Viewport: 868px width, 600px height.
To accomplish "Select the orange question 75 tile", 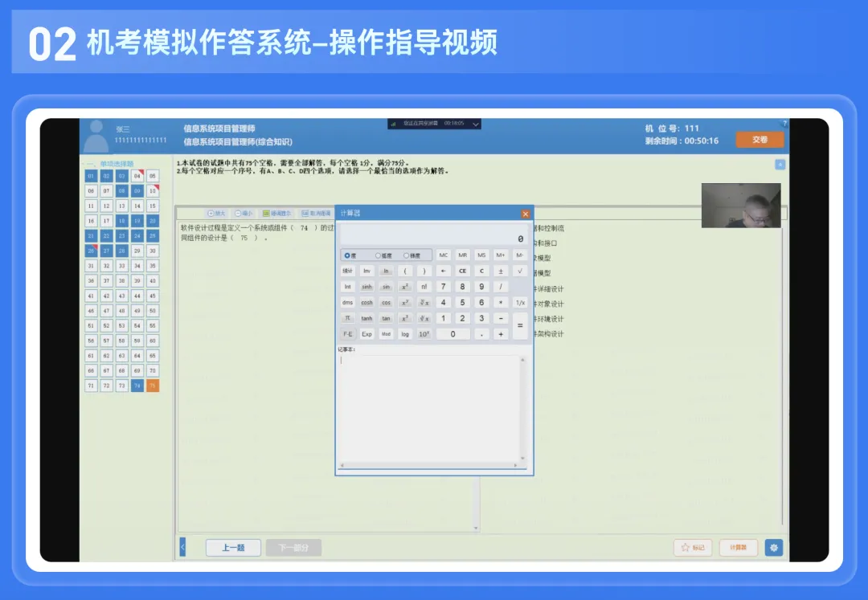I will (153, 386).
